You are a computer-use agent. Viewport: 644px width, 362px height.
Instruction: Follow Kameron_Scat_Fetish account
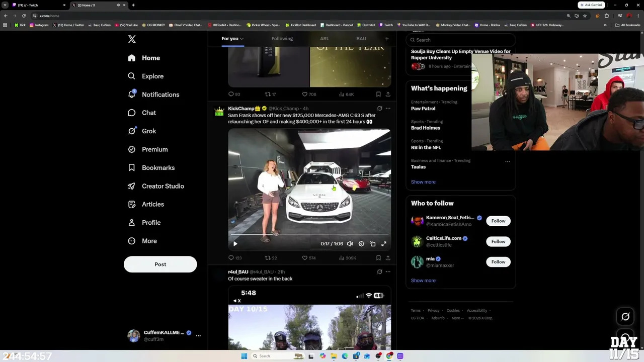pos(498,221)
